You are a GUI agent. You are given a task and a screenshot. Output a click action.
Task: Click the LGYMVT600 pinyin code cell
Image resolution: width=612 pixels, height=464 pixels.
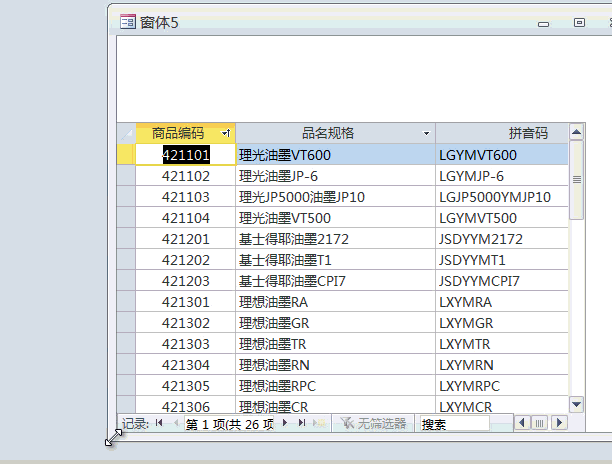[x=502, y=155]
